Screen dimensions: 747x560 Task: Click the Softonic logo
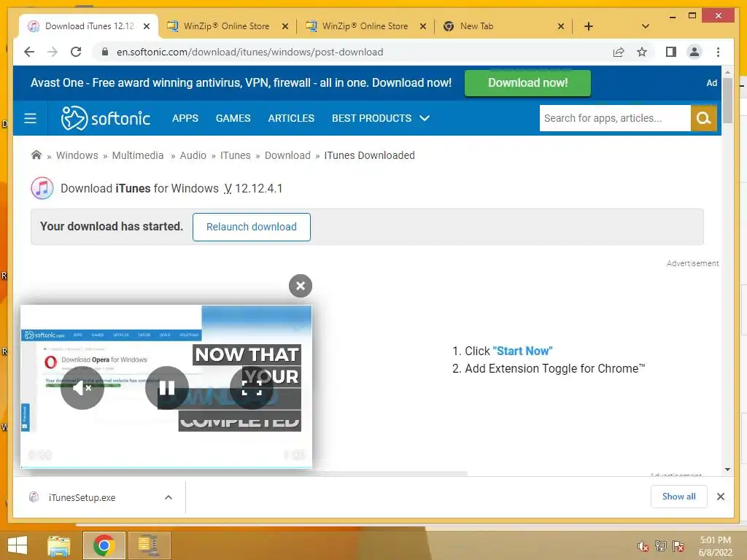point(106,118)
